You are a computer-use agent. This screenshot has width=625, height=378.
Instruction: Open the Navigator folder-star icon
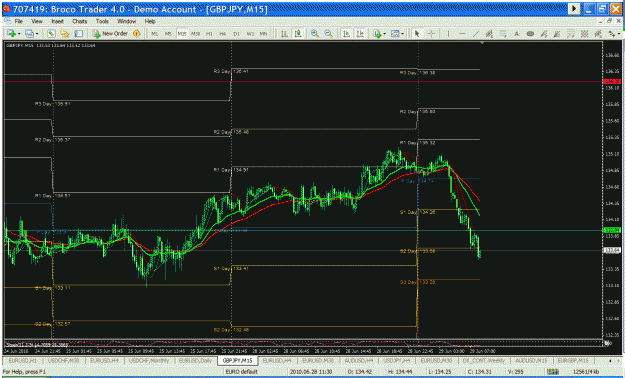tap(65, 34)
